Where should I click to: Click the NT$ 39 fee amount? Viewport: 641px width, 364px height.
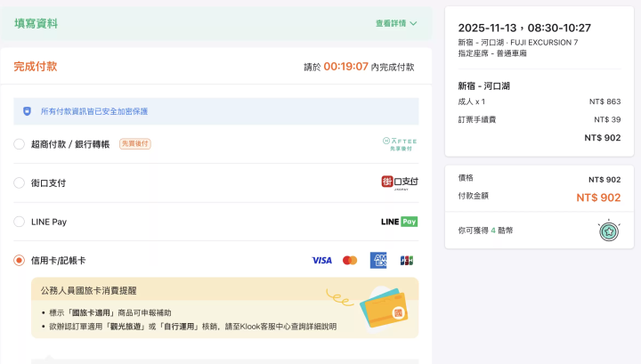[x=607, y=119]
